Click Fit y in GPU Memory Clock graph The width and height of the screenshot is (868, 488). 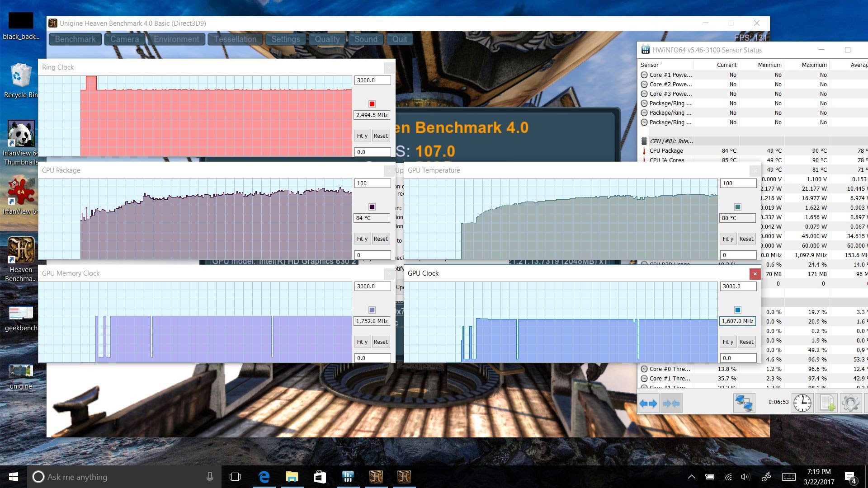coord(362,342)
